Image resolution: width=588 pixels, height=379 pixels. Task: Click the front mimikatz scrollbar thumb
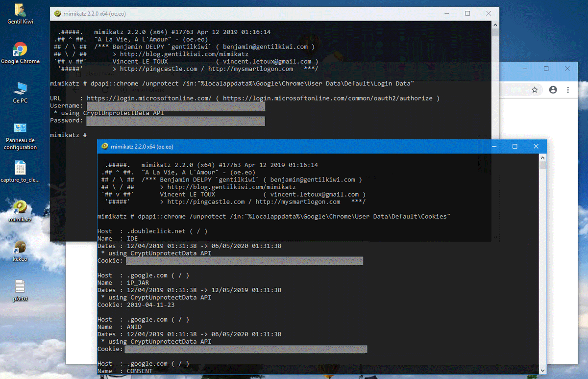[542, 165]
